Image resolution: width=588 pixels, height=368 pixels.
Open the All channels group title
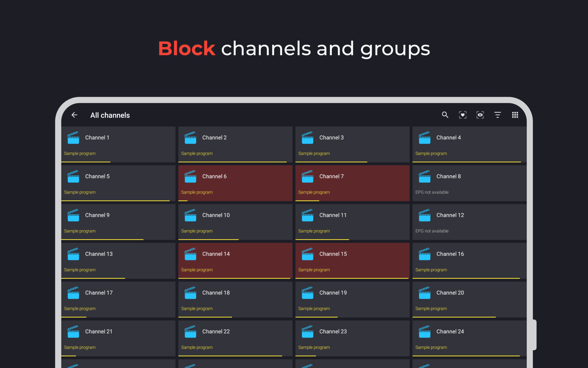coord(110,115)
